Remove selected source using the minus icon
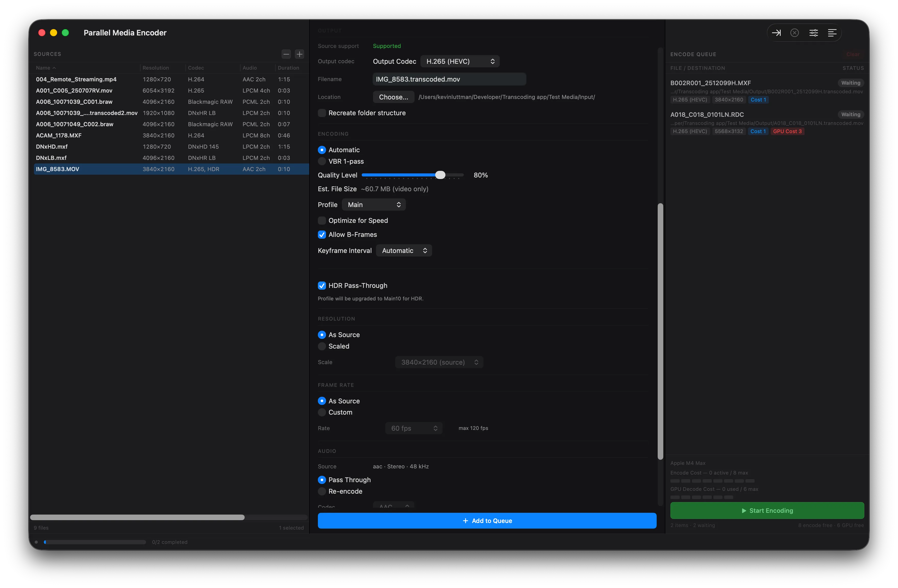Viewport: 898px width, 588px height. click(x=286, y=54)
